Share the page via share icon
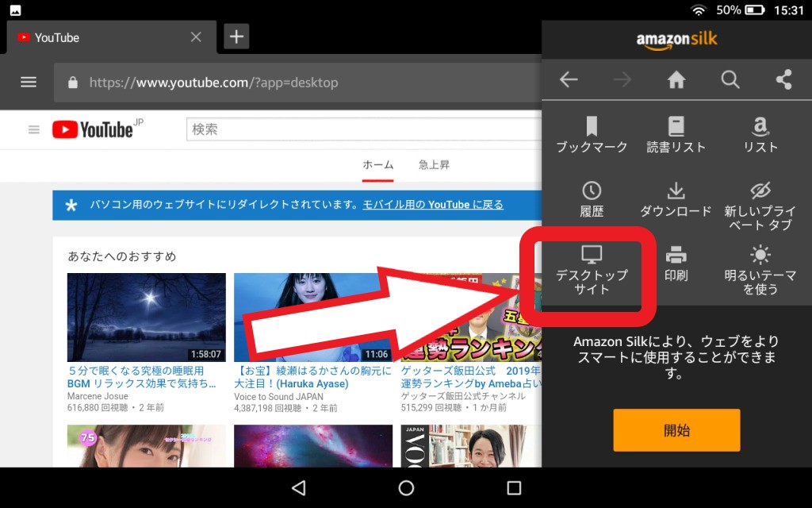Viewport: 812px width, 508px height. point(784,79)
